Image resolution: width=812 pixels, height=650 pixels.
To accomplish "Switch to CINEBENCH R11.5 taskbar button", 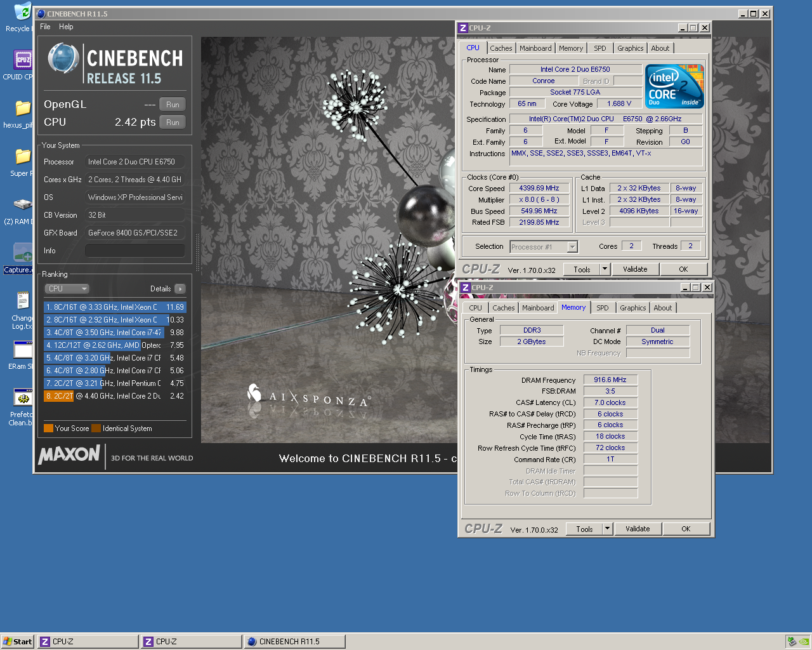I will pos(295,642).
